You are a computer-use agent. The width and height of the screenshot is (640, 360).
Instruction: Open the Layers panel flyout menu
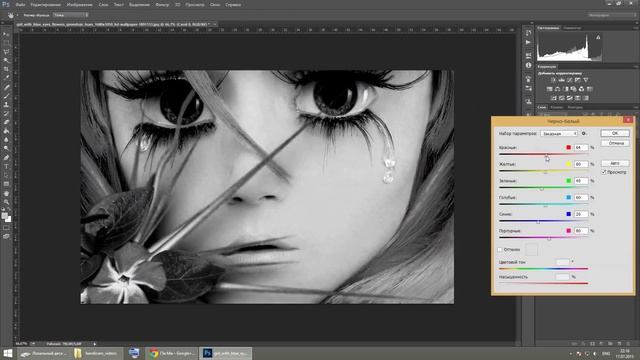tap(636, 107)
